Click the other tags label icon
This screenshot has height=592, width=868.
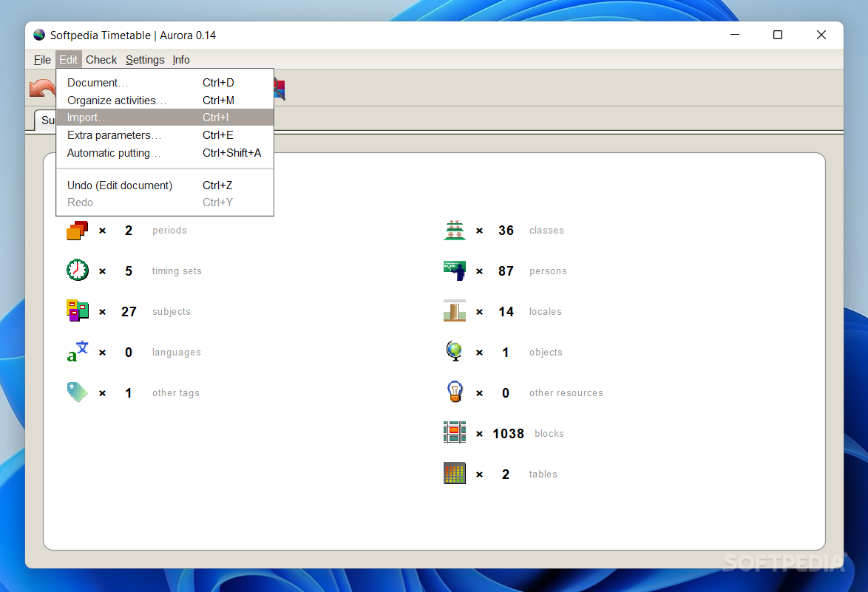coord(78,392)
